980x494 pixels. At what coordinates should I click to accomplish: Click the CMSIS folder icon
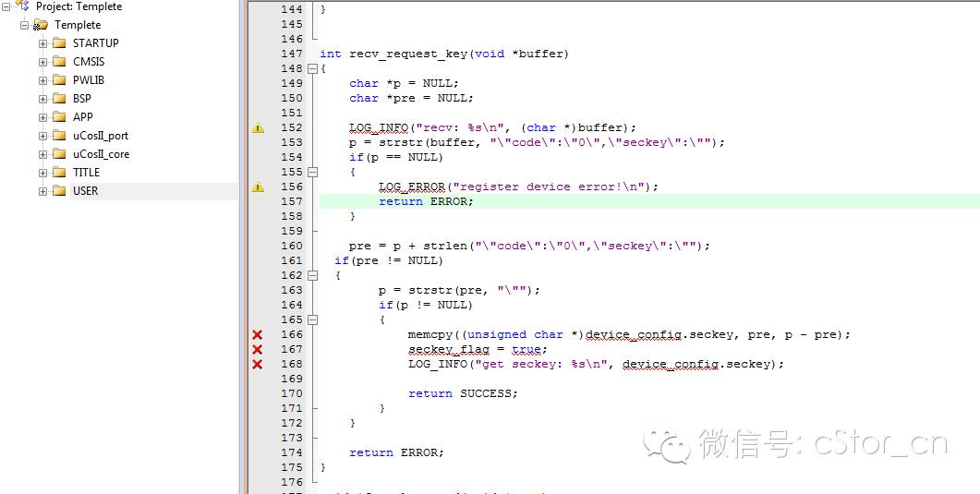(x=59, y=61)
